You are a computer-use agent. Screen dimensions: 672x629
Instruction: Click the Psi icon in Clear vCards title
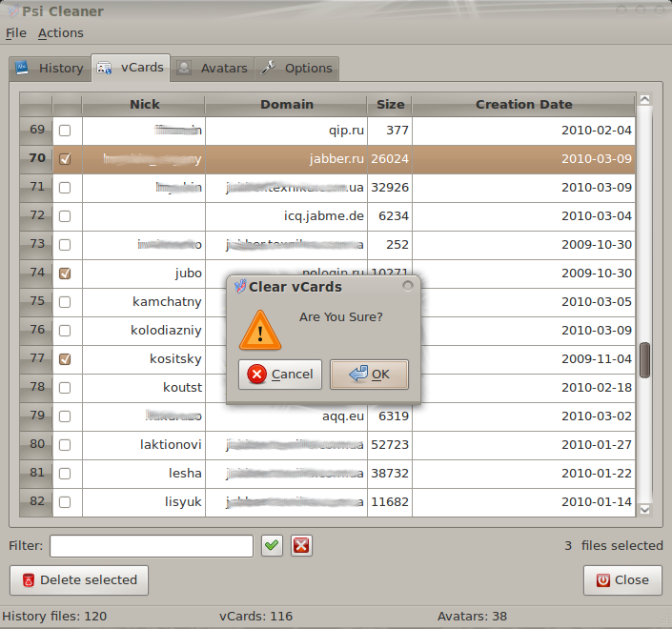(x=239, y=286)
